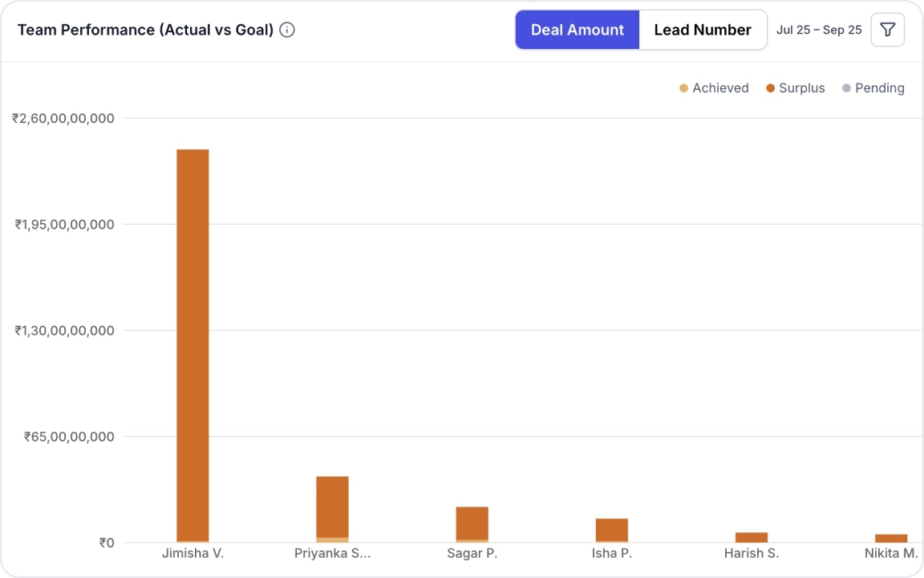Viewport: 924px width, 578px height.
Task: Open the filter funnel icon
Action: (887, 30)
